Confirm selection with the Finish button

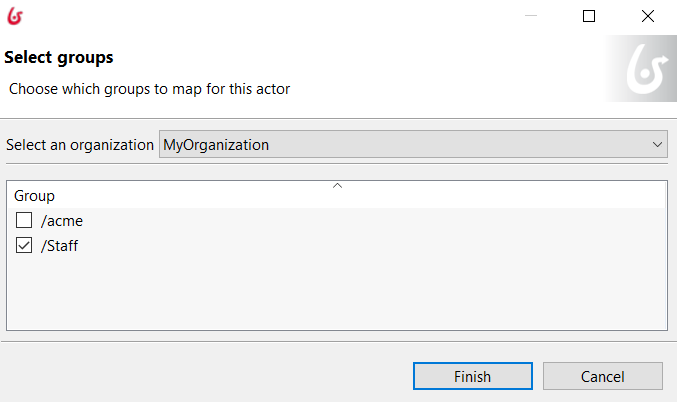473,376
